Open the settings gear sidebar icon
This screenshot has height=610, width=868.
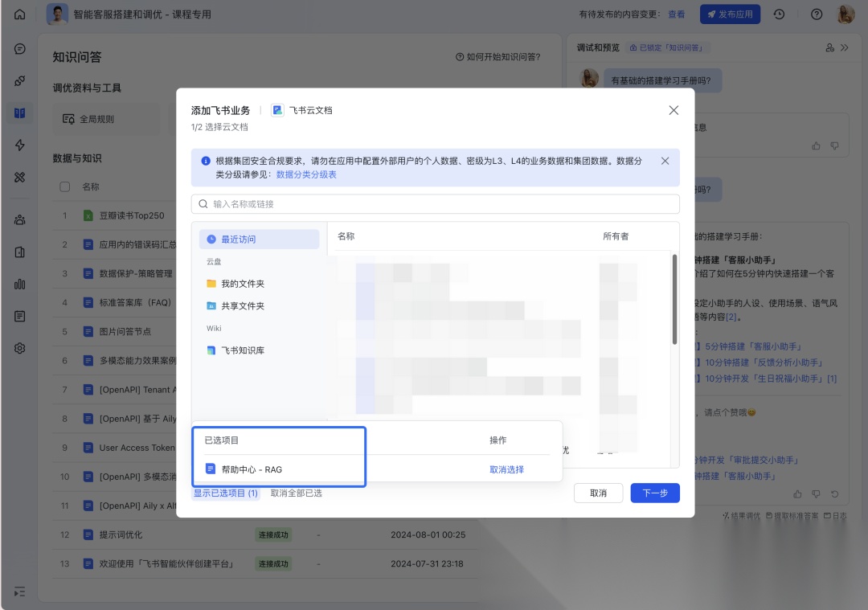tap(20, 348)
